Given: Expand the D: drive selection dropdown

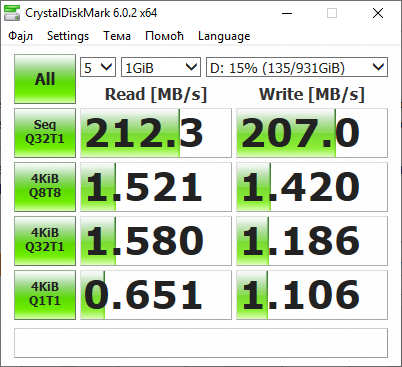Looking at the screenshot, I should tap(297, 67).
